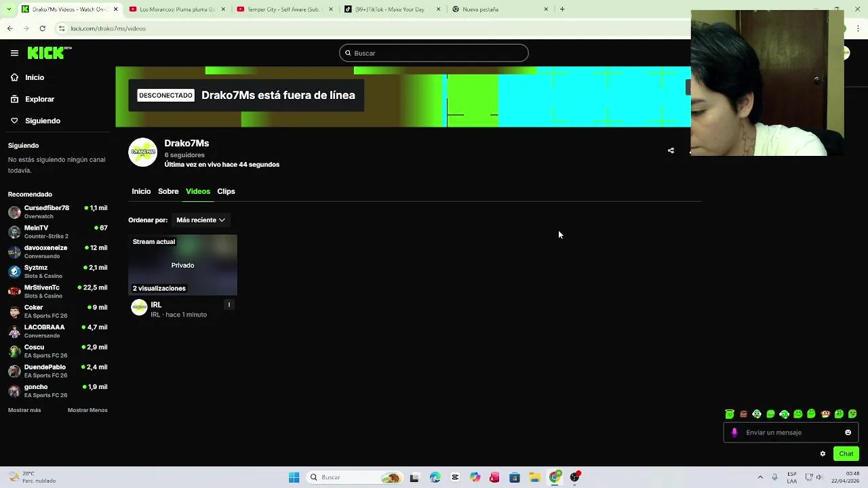Click the IRL video title
868x488 pixels.
pos(156,305)
